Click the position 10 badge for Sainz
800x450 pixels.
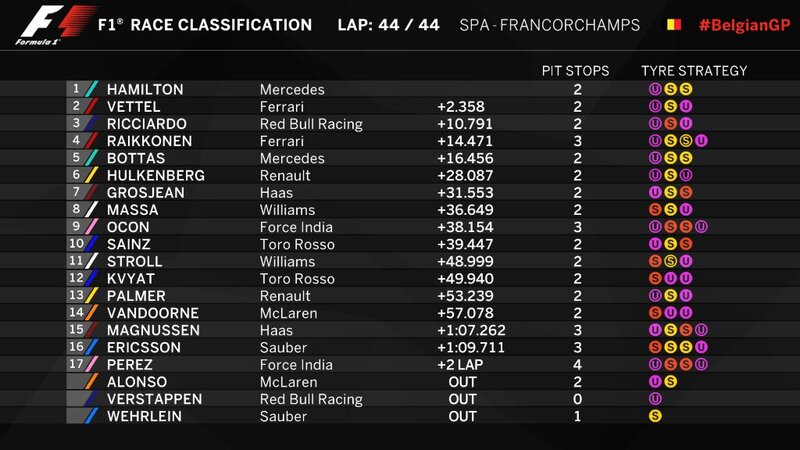(76, 244)
